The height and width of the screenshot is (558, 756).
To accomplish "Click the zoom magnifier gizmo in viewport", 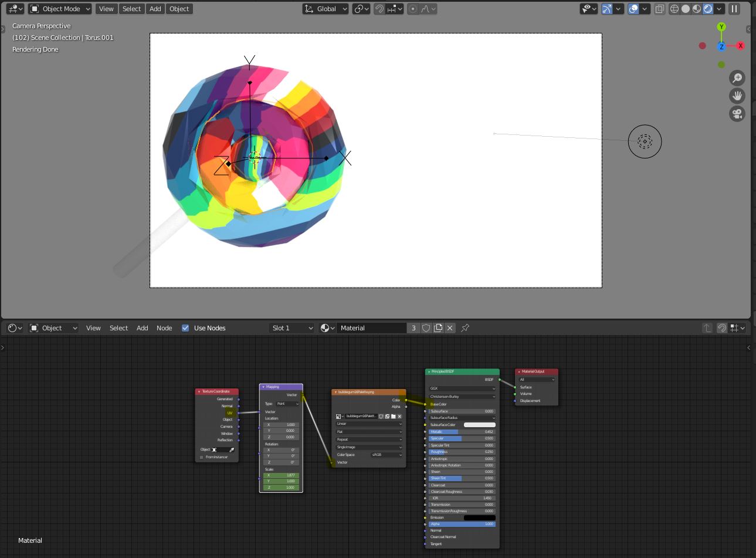I will tap(737, 78).
